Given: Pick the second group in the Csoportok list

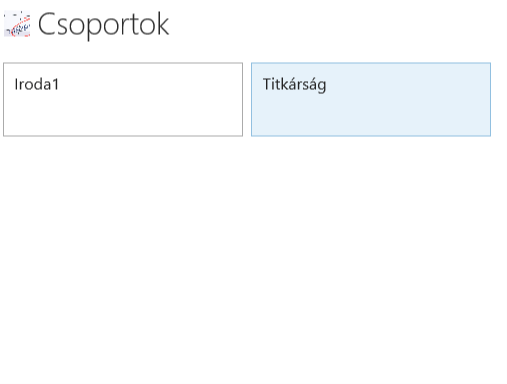Looking at the screenshot, I should coord(371,99).
